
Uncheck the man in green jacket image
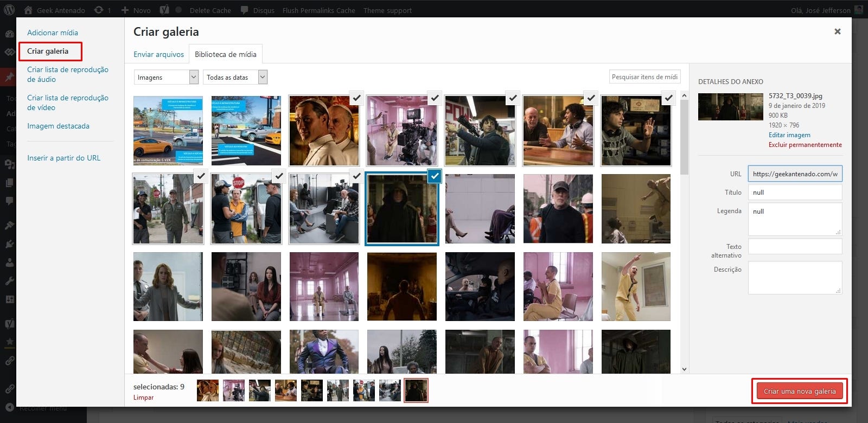coord(201,176)
